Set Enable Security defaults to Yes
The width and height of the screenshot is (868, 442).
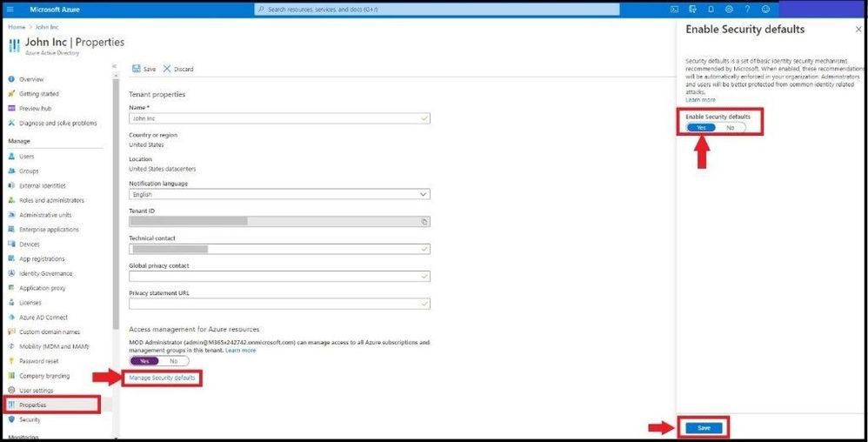point(701,128)
